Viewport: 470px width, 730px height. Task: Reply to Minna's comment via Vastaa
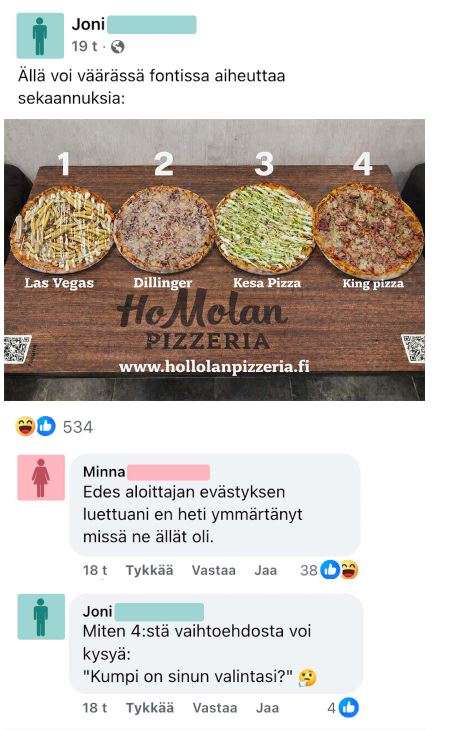coord(214,570)
